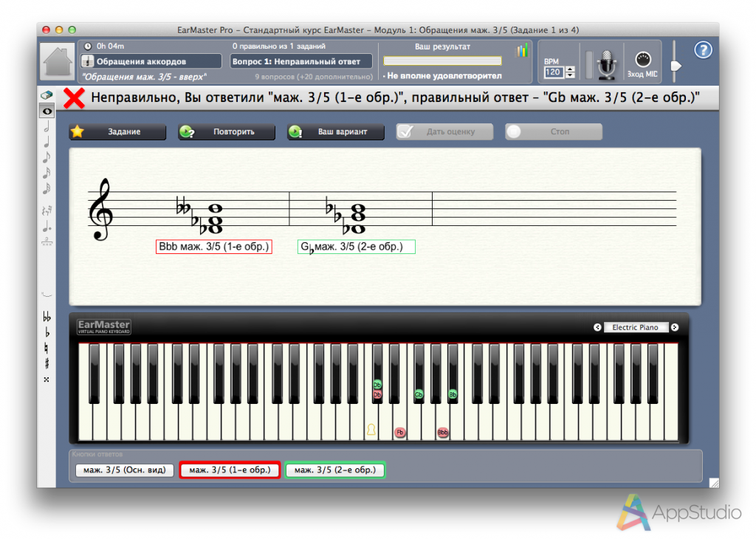Select the whole note duration tool
Screen dimensions: 756x539
(47, 111)
